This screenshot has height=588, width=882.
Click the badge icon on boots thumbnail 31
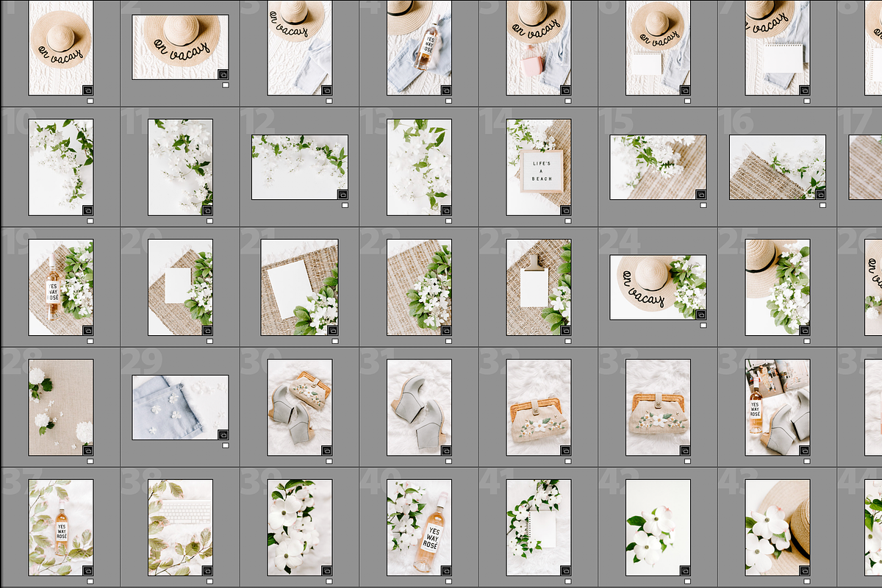point(446,450)
